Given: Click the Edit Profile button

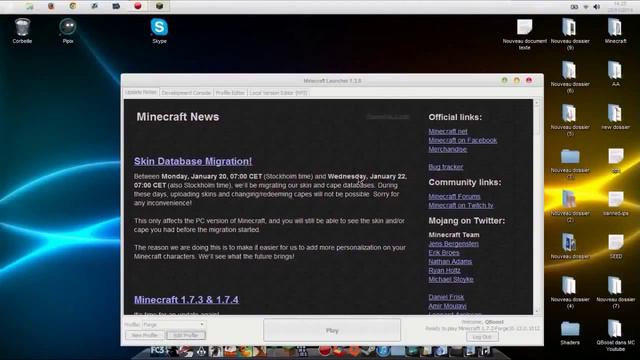Looking at the screenshot, I should pyautogui.click(x=186, y=336).
